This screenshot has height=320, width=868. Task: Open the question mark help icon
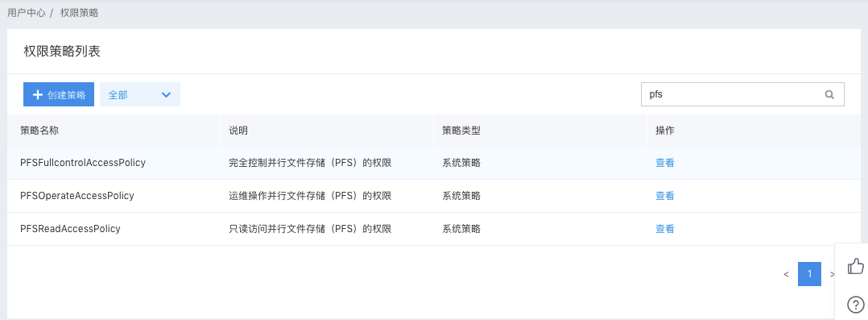(856, 304)
